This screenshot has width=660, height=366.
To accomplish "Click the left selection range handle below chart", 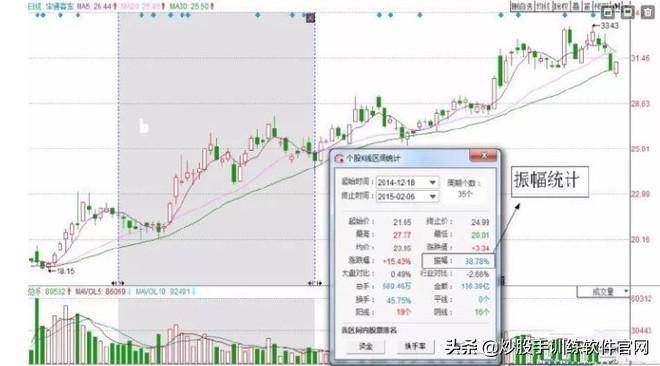I will tap(117, 284).
